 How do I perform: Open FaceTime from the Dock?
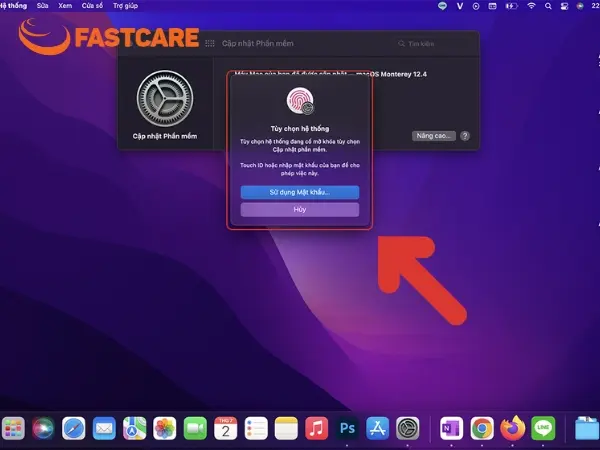(x=195, y=428)
